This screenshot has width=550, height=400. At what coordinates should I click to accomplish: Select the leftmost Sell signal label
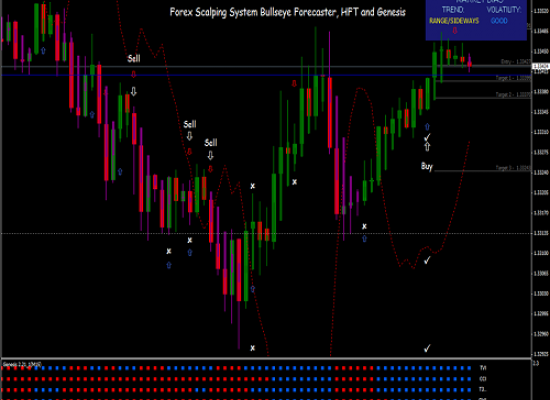pos(134,58)
